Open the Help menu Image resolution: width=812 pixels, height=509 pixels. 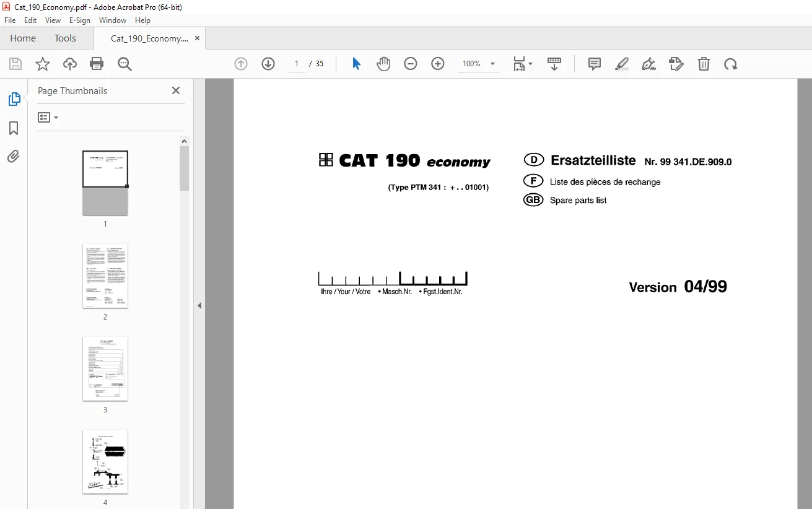click(x=143, y=20)
